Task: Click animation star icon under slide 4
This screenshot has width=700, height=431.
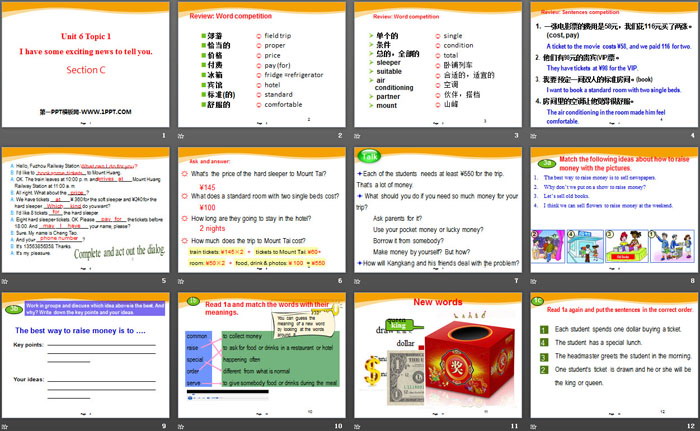Action: 533,136
